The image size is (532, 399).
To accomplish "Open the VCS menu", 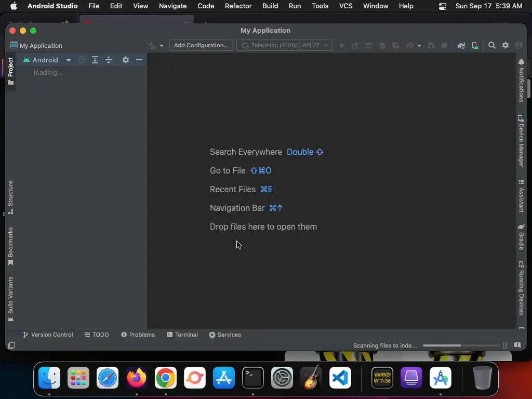I will coord(345,6).
